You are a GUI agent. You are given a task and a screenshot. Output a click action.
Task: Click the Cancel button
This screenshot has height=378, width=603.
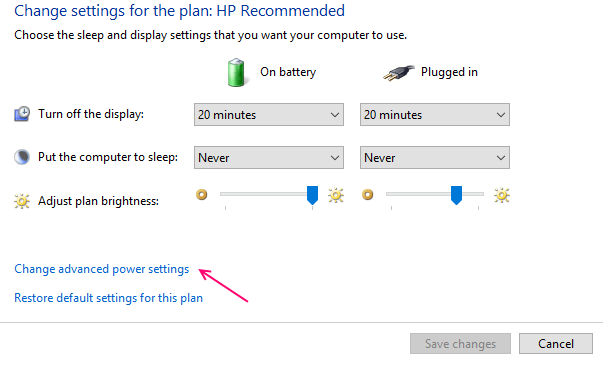[x=556, y=343]
